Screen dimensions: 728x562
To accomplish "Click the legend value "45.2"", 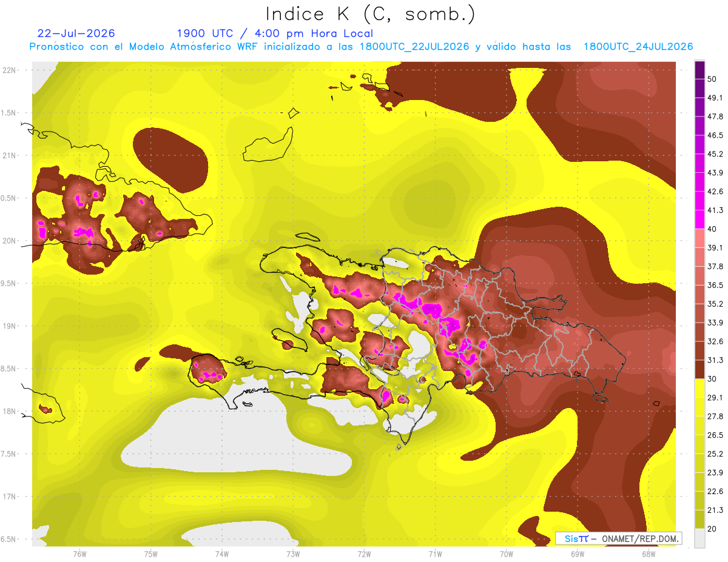I will tap(715, 154).
